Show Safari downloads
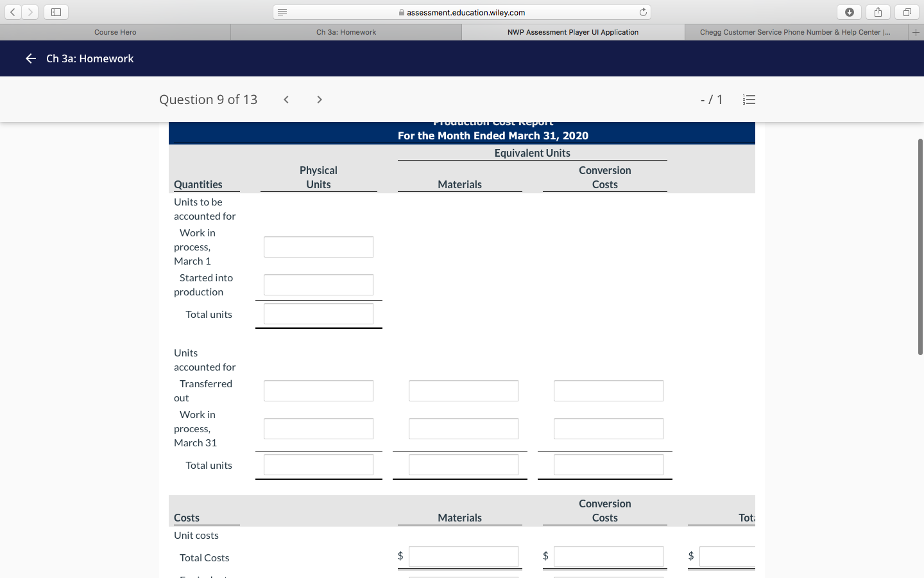 pos(849,12)
